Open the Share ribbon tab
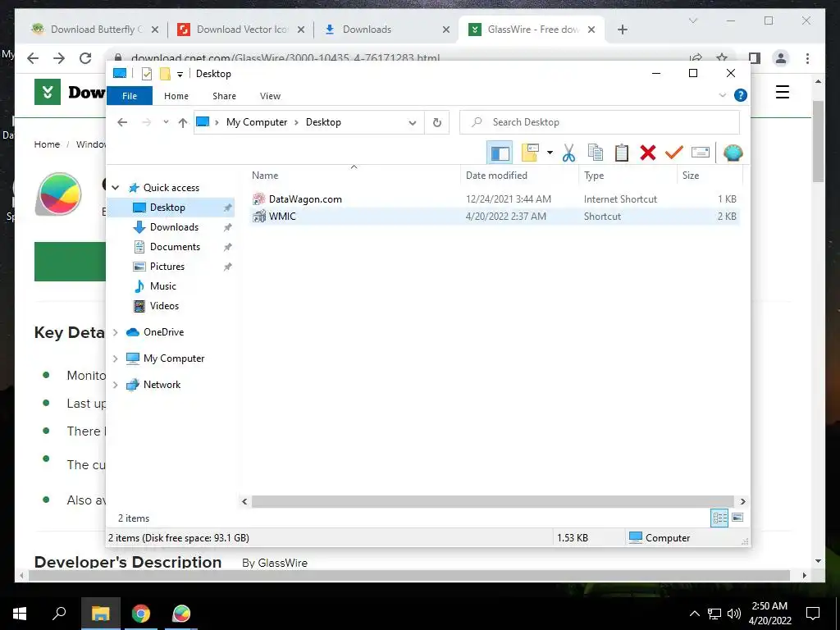 [x=224, y=96]
